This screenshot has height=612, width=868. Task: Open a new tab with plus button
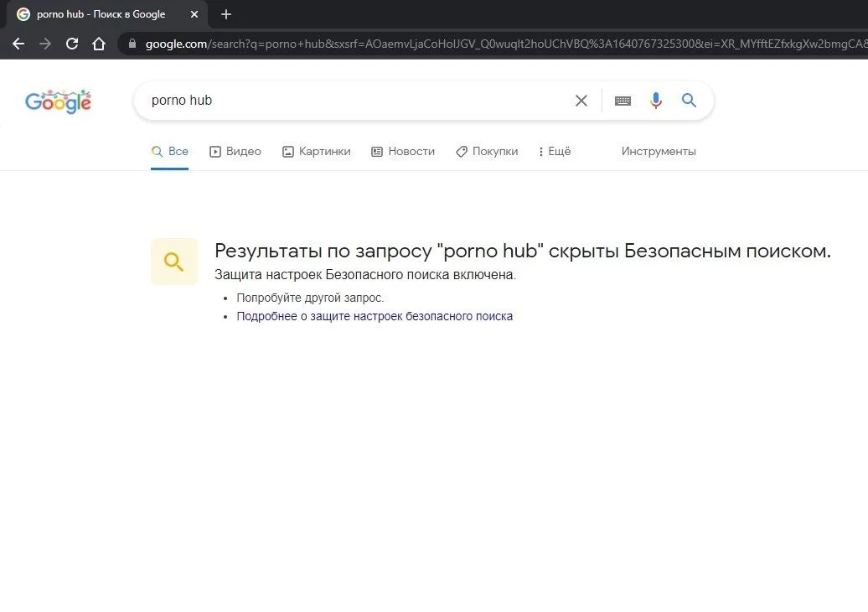click(x=226, y=14)
